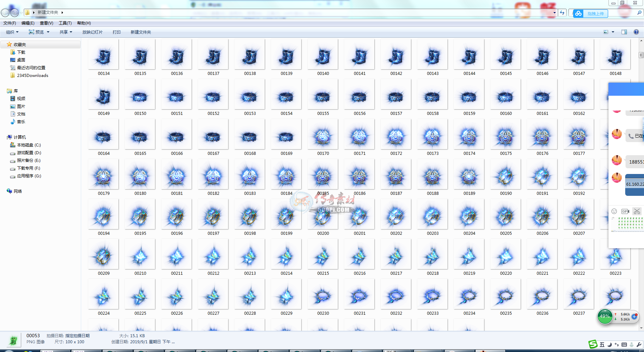Click the 新建文件夹 toolbar button

point(141,32)
